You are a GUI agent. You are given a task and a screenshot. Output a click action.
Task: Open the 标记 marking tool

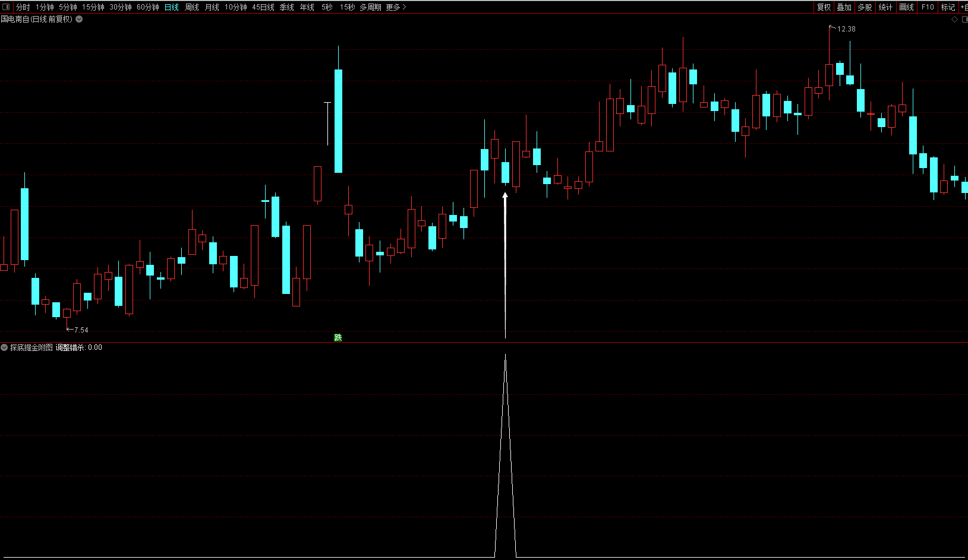948,7
